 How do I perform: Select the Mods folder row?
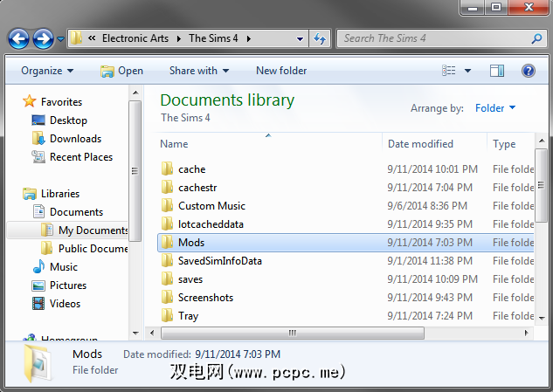click(346, 243)
